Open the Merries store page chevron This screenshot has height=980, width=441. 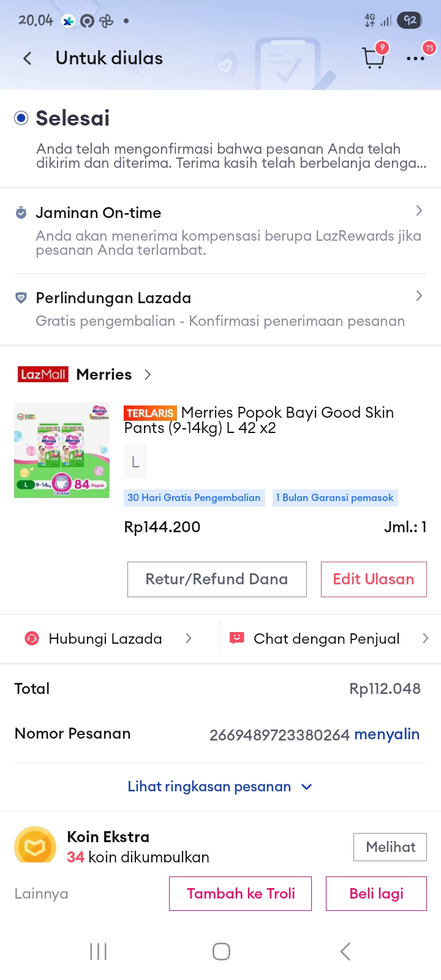pos(148,375)
